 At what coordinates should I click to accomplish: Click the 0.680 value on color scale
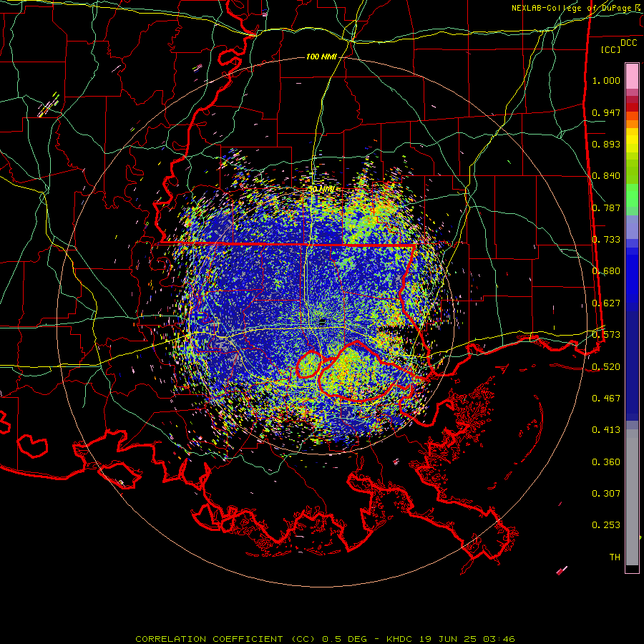coord(606,271)
